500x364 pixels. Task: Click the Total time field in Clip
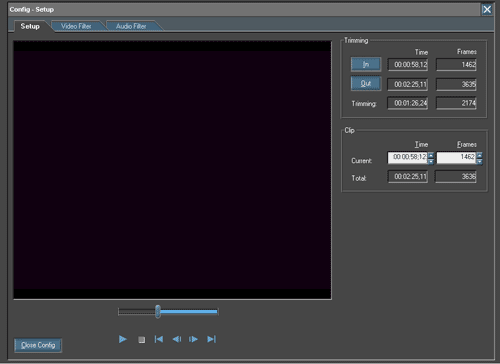[x=408, y=177]
